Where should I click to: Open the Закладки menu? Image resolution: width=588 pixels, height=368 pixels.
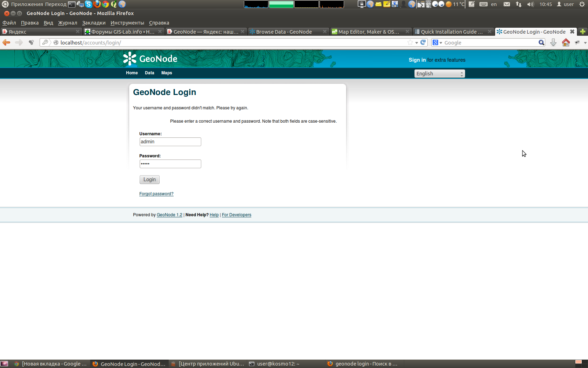(x=94, y=23)
